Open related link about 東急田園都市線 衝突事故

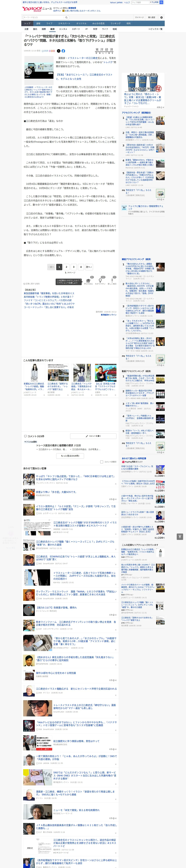pyautogui.click(x=49, y=294)
